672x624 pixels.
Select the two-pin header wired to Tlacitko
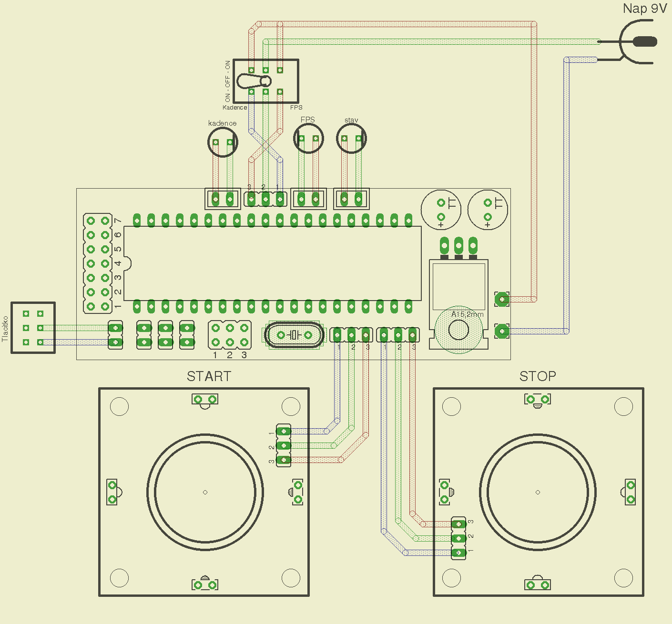pos(115,335)
